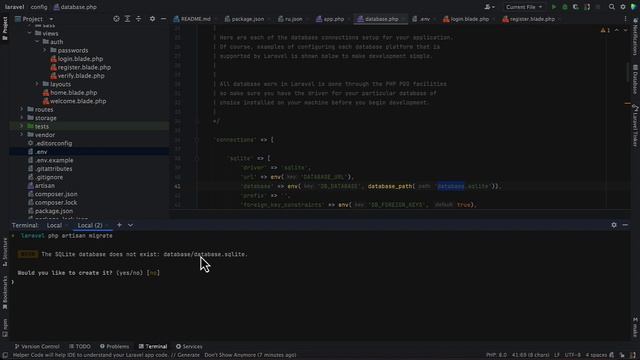Open terminal session options dropdown arrow

[130, 225]
